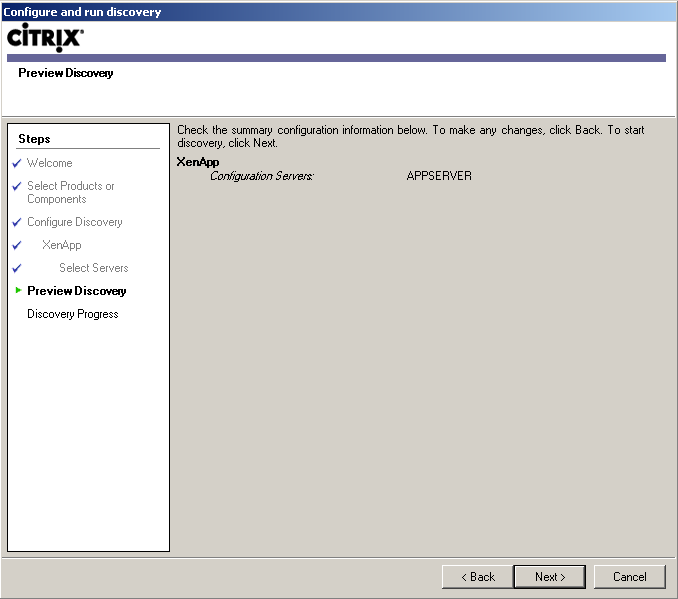Click the Discovery Progress step
Screen dimensions: 678x599
click(x=73, y=314)
